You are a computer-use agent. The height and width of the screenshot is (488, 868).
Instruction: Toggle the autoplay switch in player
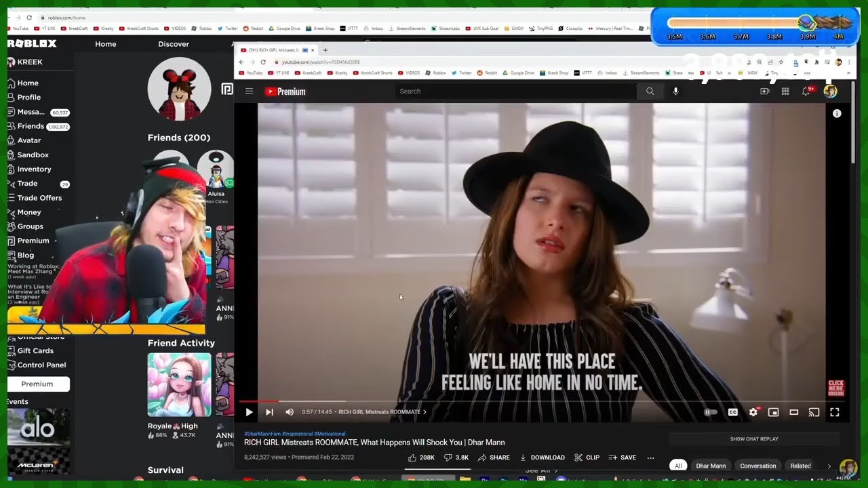(711, 412)
